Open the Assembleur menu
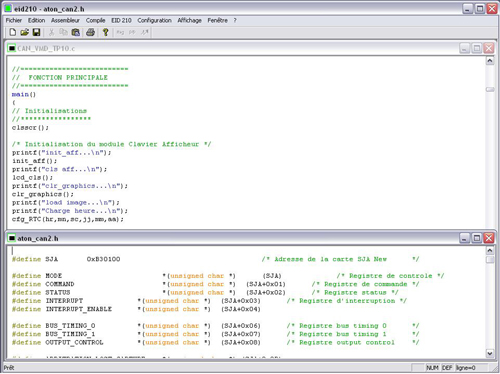The height and width of the screenshot is (374, 500). point(65,20)
